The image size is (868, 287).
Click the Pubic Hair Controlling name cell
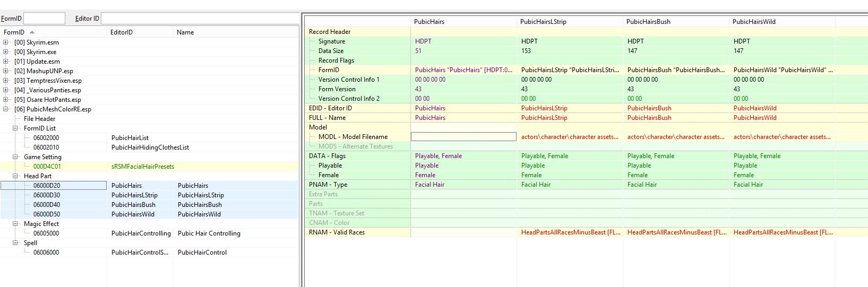209,233
